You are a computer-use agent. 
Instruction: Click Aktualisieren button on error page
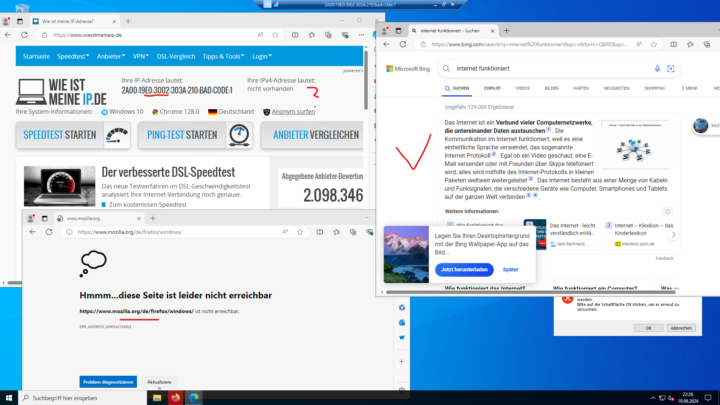159,382
